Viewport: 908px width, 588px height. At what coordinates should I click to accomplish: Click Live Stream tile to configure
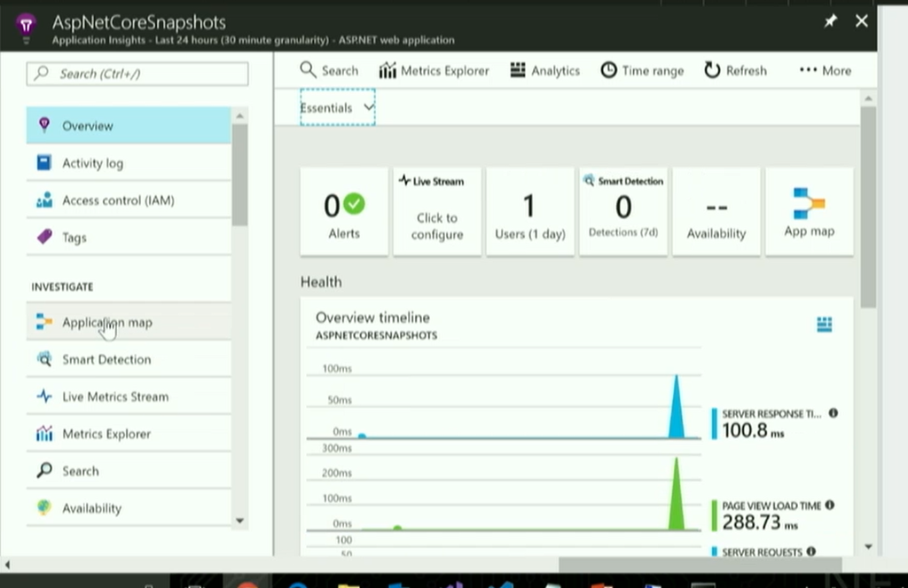437,213
